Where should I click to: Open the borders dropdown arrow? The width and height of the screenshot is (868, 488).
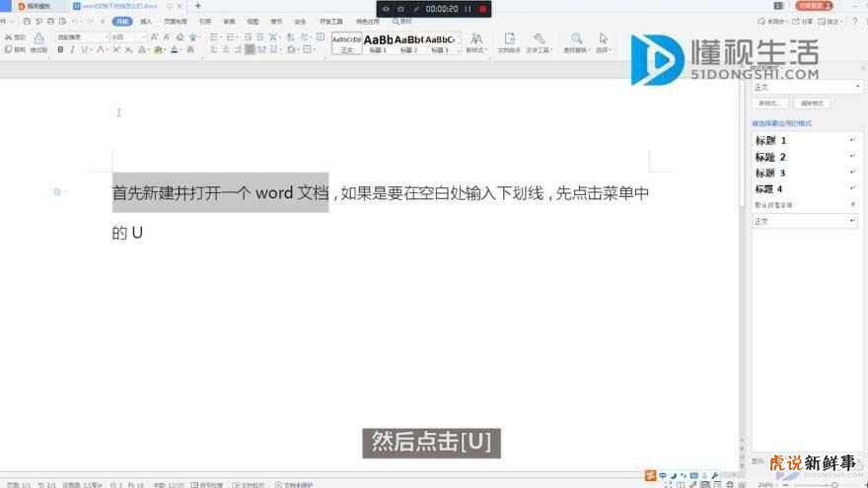[x=314, y=50]
